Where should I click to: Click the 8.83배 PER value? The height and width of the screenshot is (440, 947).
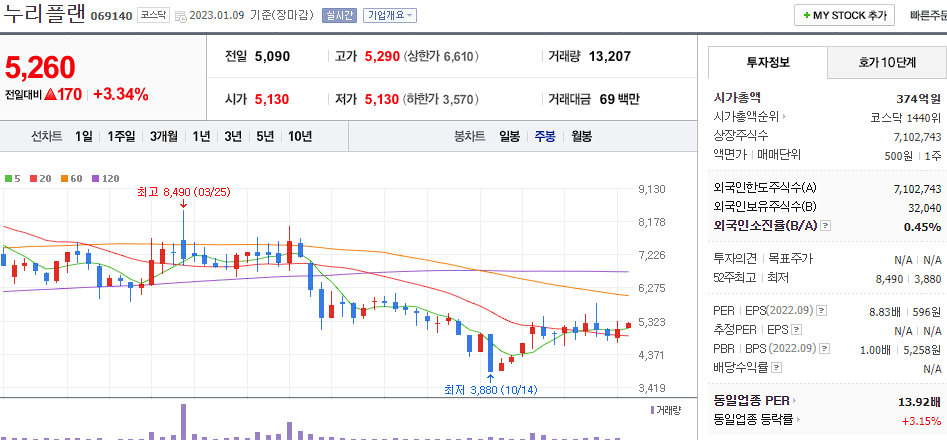pos(884,312)
